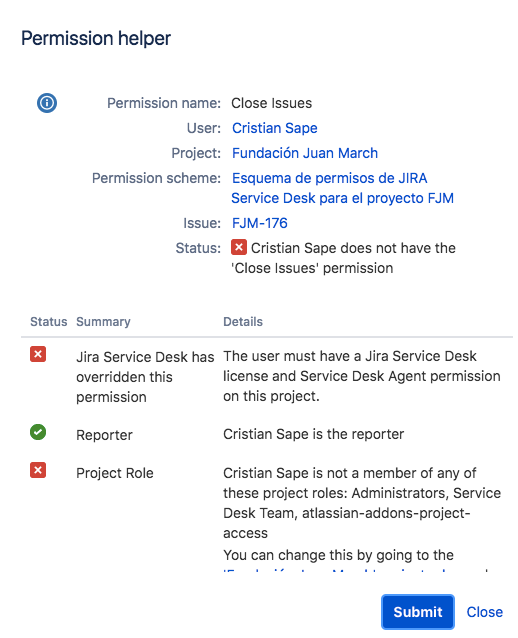Click red X icon beside Cristian Sape status

(x=239, y=247)
